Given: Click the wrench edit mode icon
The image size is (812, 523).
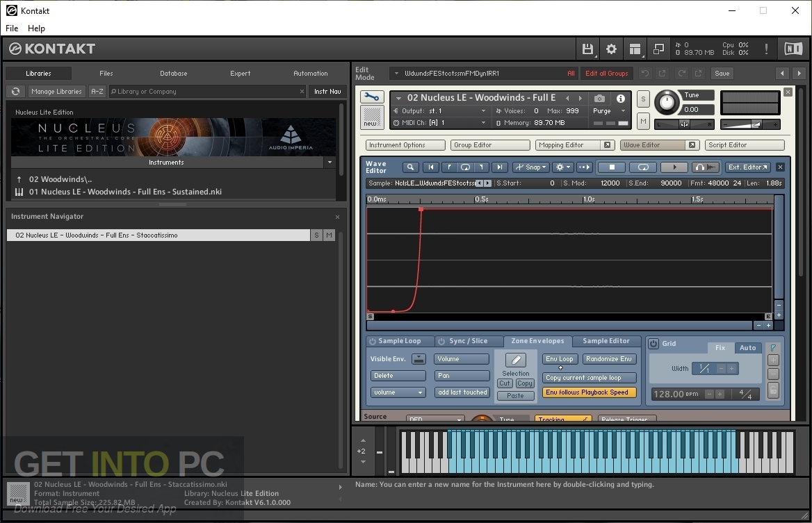Looking at the screenshot, I should (x=372, y=97).
